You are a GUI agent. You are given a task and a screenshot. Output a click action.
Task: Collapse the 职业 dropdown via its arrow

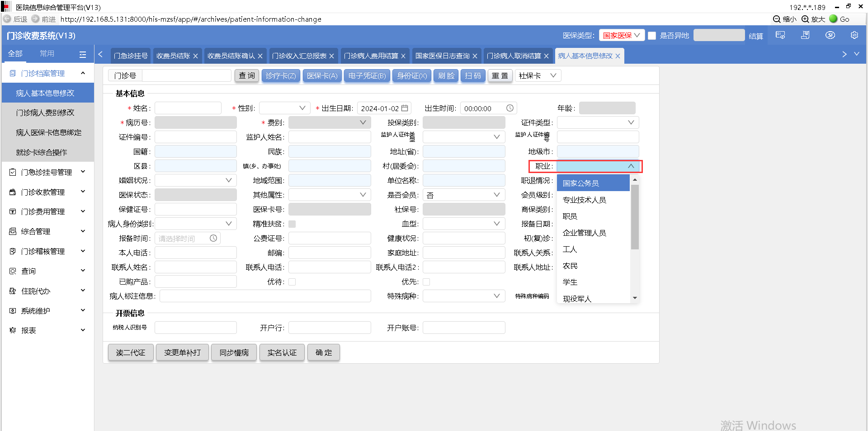pyautogui.click(x=631, y=166)
